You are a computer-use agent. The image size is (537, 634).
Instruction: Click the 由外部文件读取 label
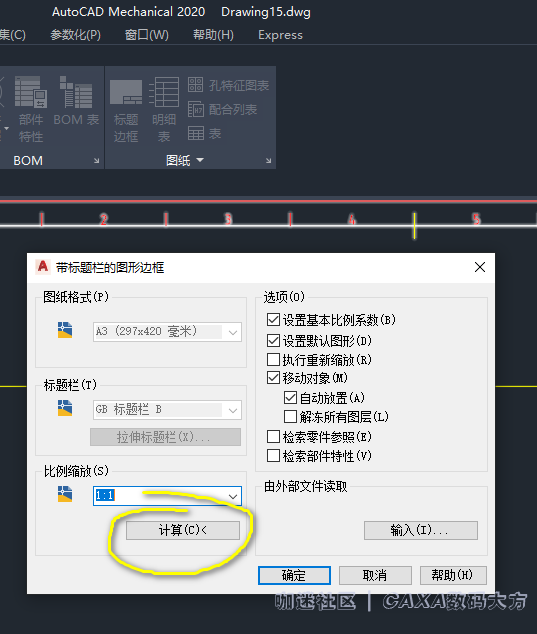pos(306,486)
